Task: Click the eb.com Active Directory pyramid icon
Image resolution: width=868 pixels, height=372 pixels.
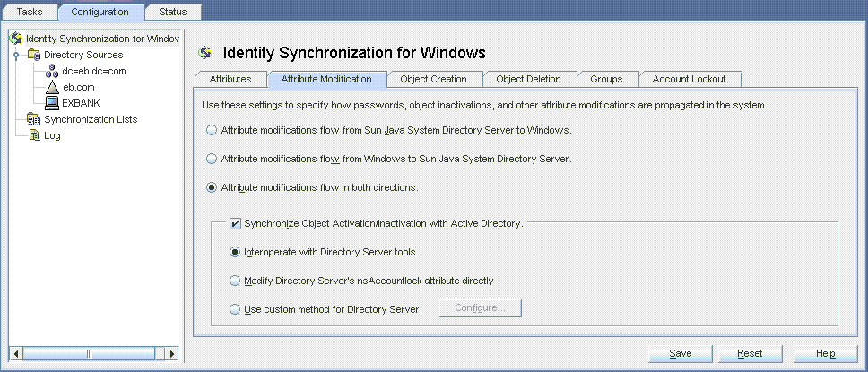Action: click(53, 87)
